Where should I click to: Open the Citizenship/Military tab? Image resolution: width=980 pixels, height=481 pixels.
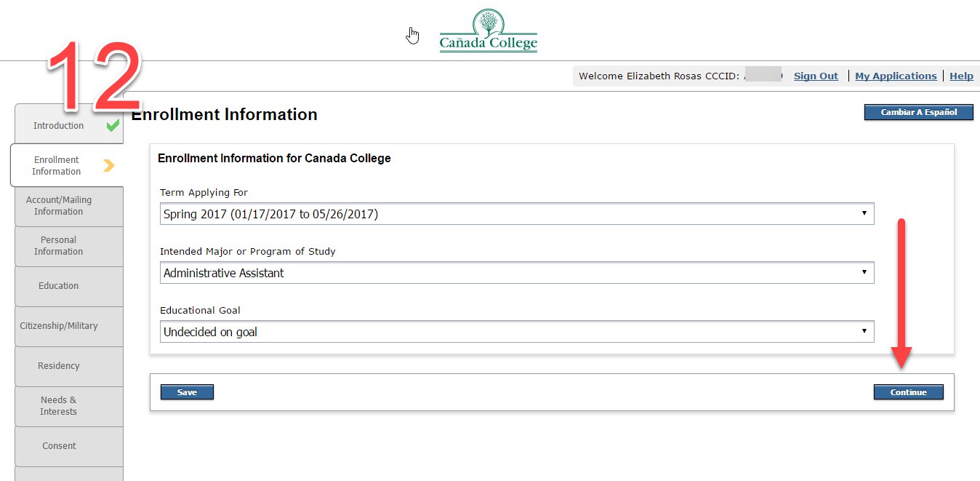[x=59, y=326]
